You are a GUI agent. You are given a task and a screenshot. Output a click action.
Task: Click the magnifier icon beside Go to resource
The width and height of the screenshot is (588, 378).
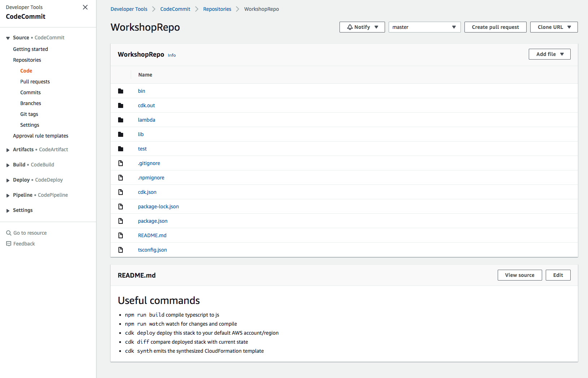[x=9, y=233]
